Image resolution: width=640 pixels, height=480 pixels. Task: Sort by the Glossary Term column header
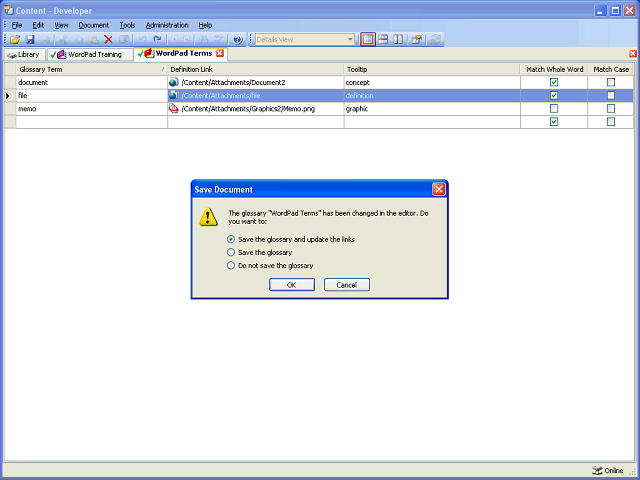tap(92, 69)
